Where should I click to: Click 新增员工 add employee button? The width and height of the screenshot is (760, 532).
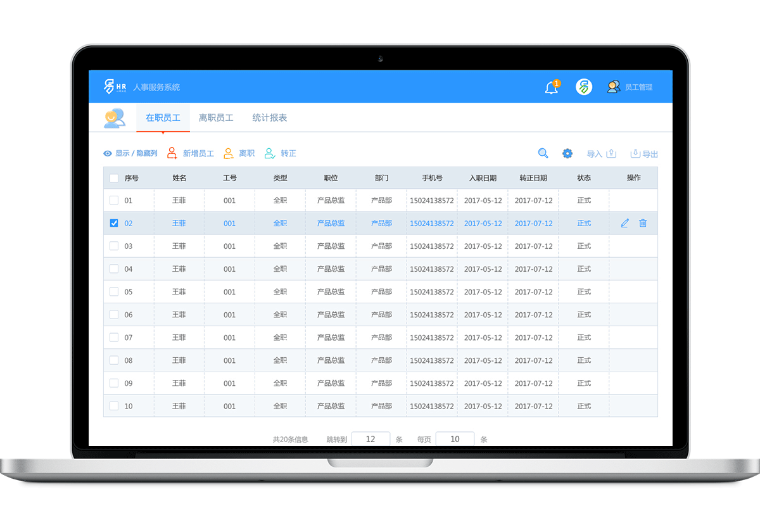coord(191,153)
